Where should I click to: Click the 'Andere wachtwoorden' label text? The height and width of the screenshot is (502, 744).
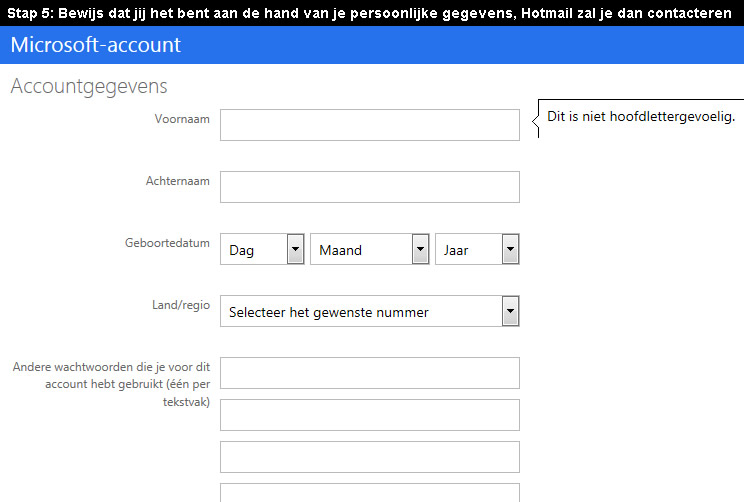coord(112,384)
